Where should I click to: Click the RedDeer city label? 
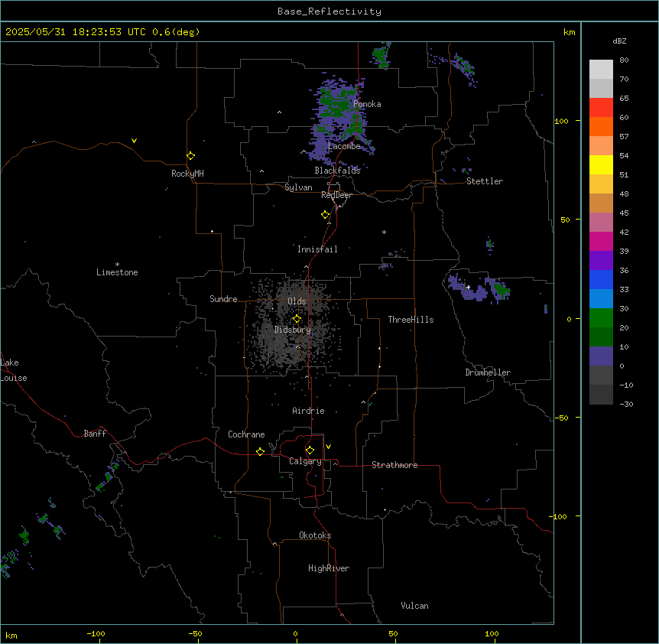[x=336, y=195]
